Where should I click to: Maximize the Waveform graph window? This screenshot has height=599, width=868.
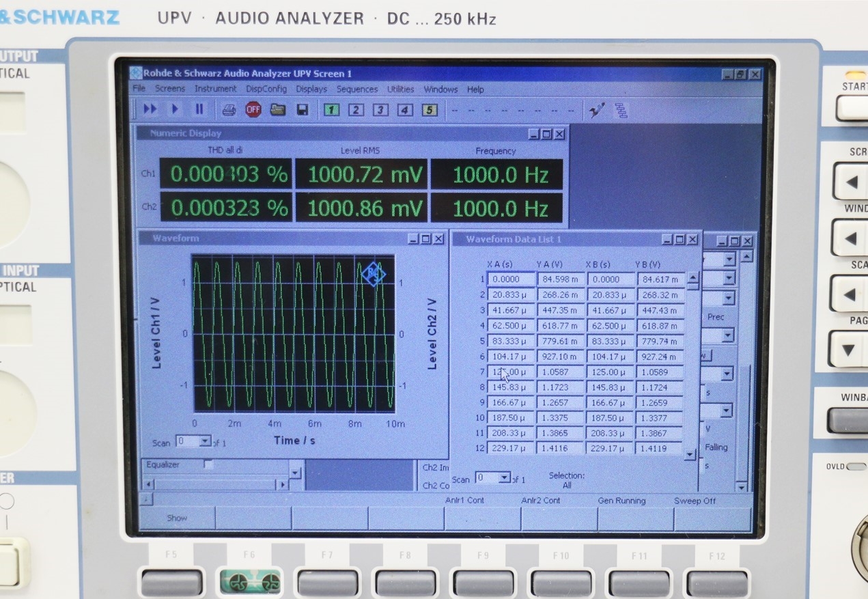pyautogui.click(x=426, y=238)
